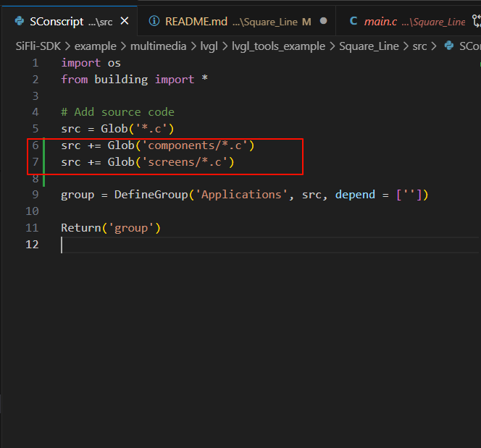The width and height of the screenshot is (481, 448).
Task: Click line number 6 in the gutter
Action: click(x=35, y=145)
